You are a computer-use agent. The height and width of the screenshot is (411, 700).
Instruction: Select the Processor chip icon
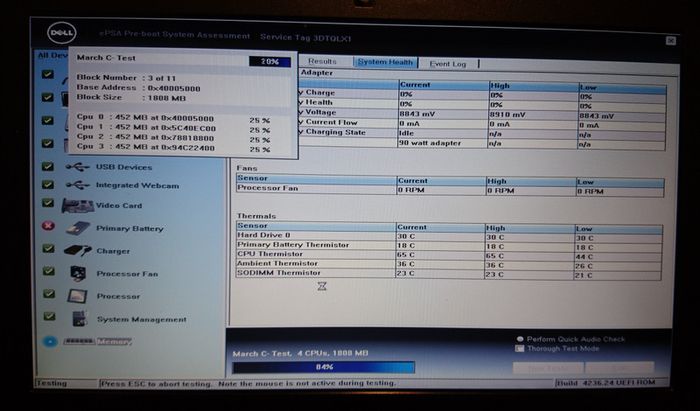point(77,296)
